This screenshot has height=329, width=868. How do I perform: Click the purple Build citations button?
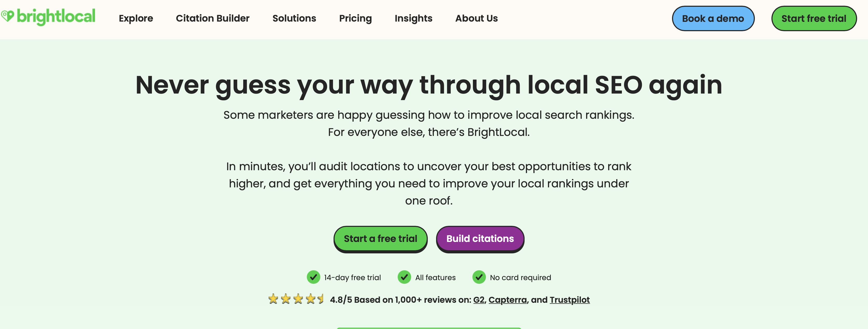[480, 239]
